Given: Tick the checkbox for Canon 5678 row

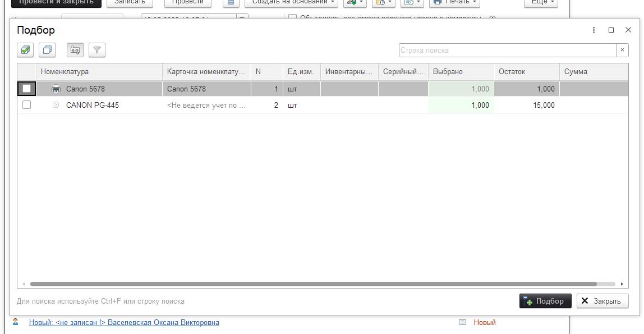Looking at the screenshot, I should (26, 89).
